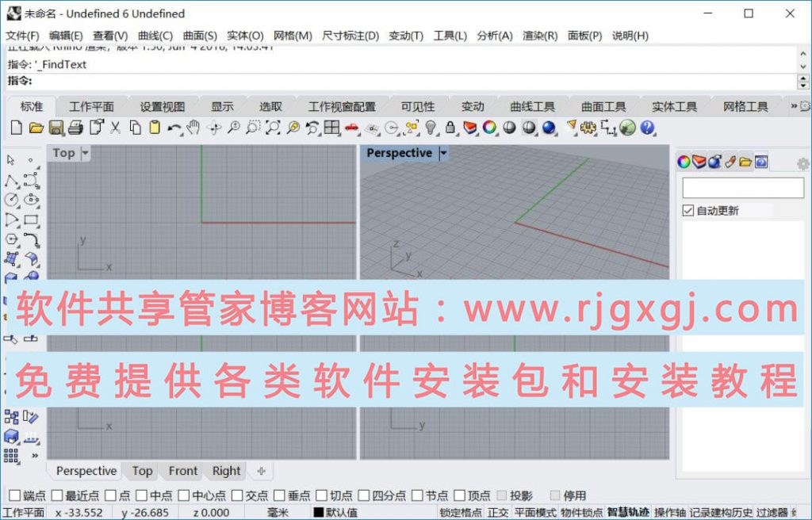Switch to the Front viewport tab
Viewport: 812px width, 520px height.
click(183, 471)
